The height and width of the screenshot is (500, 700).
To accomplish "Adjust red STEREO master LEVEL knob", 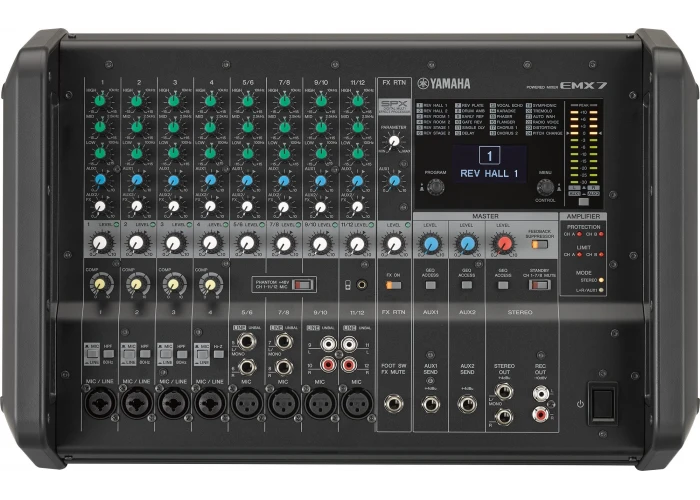I will coord(504,244).
